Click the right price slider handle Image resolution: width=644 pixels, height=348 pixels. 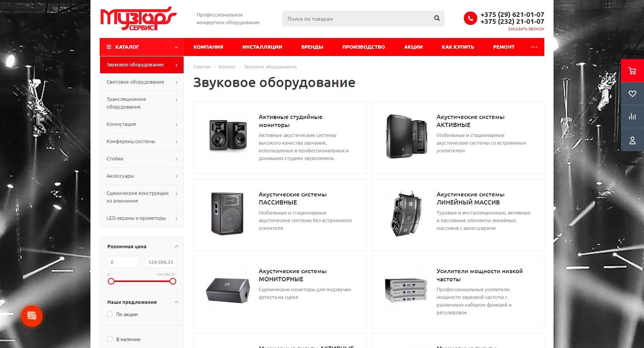tap(173, 281)
